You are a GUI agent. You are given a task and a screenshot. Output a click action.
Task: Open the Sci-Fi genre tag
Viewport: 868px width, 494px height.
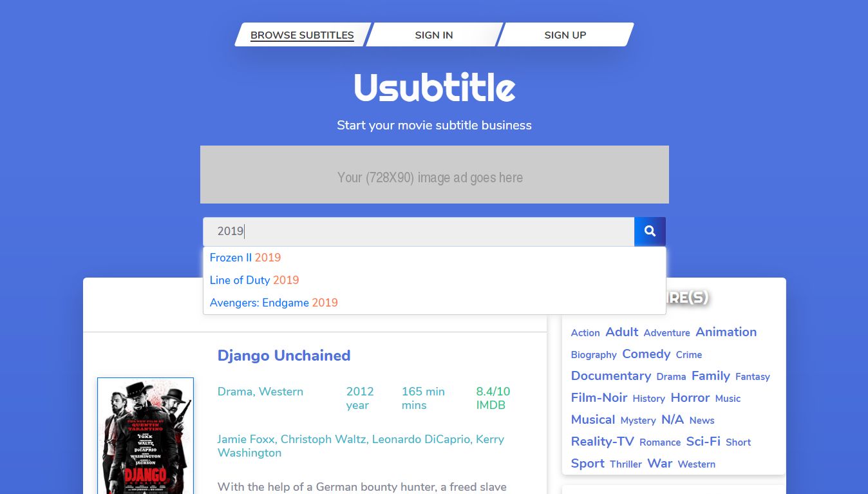tap(703, 442)
